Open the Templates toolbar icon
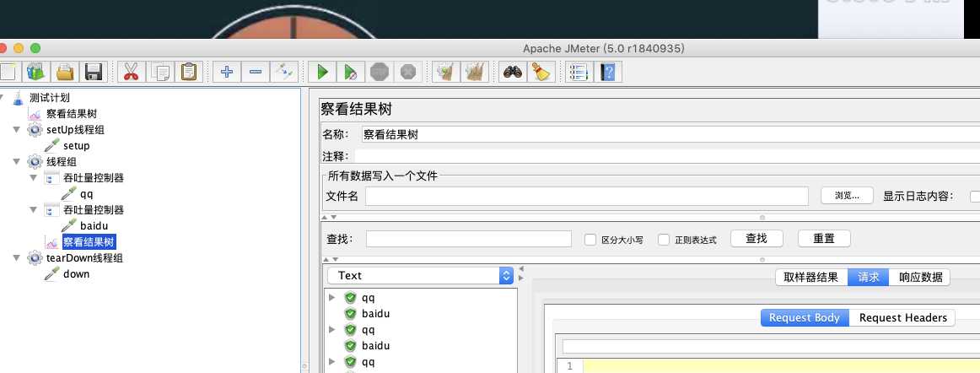 [35, 72]
